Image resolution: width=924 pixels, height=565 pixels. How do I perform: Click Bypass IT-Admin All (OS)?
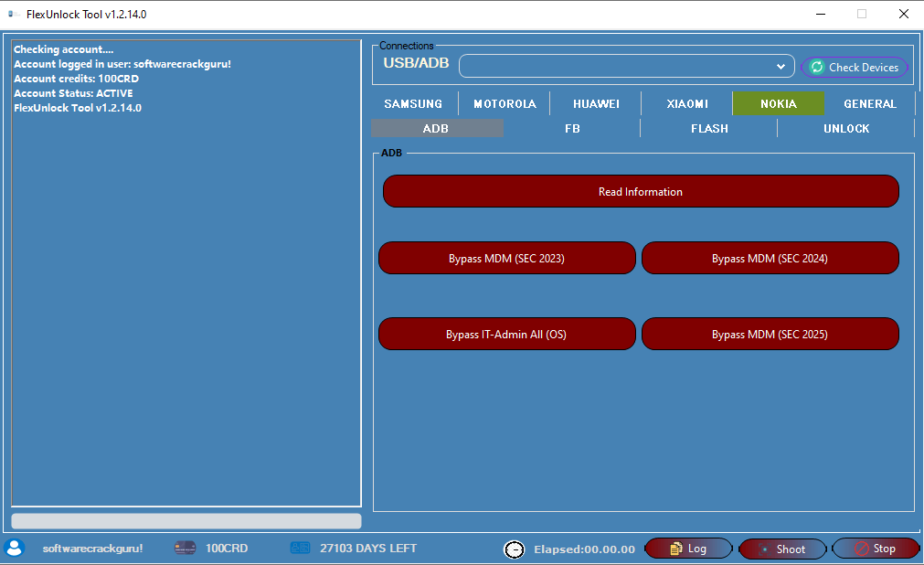pos(506,334)
